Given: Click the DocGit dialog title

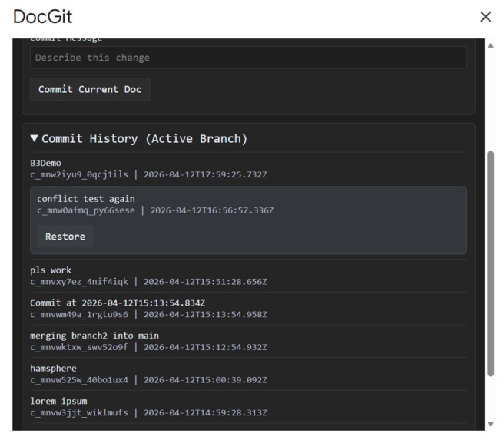Looking at the screenshot, I should pyautogui.click(x=43, y=16).
